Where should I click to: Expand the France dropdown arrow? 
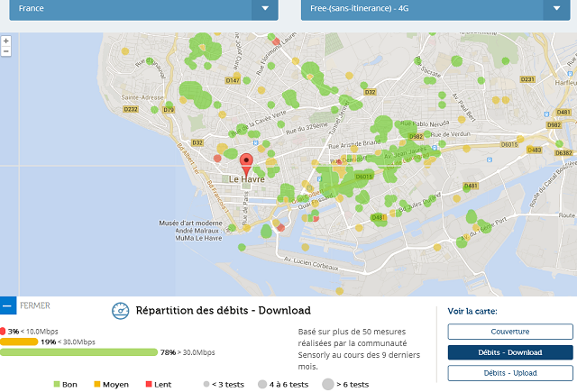tap(265, 8)
